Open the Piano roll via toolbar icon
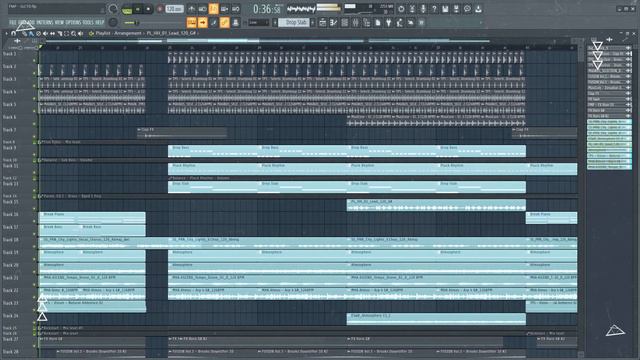This screenshot has height=360, width=640. tap(333, 22)
